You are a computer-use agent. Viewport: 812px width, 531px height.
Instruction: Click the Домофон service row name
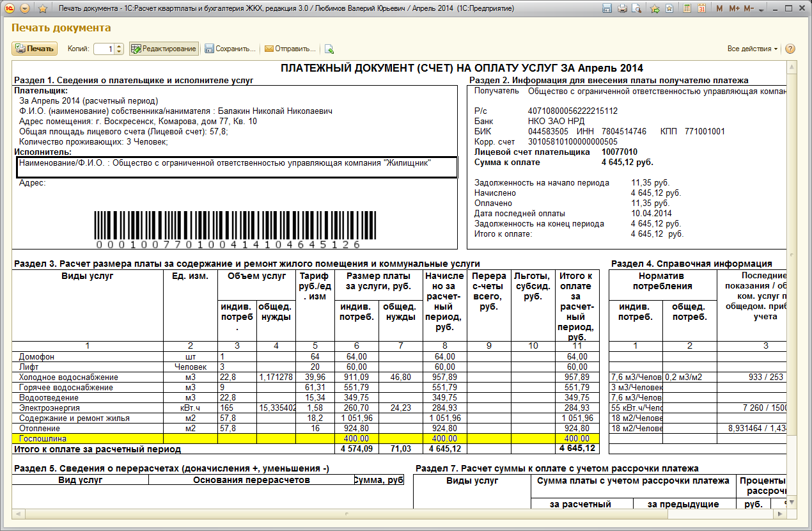[36, 356]
